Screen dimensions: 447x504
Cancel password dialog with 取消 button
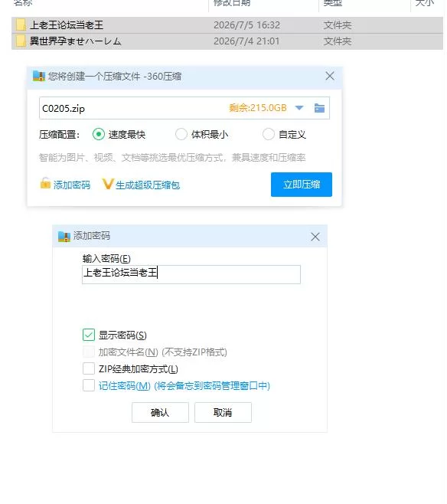coord(223,412)
